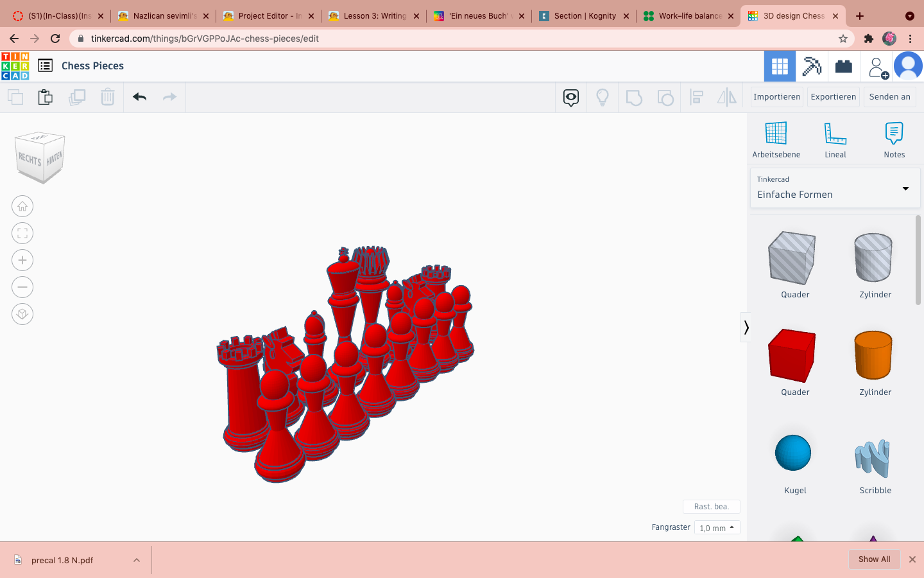This screenshot has height=578, width=924.
Task: Redo the last action
Action: tap(169, 97)
